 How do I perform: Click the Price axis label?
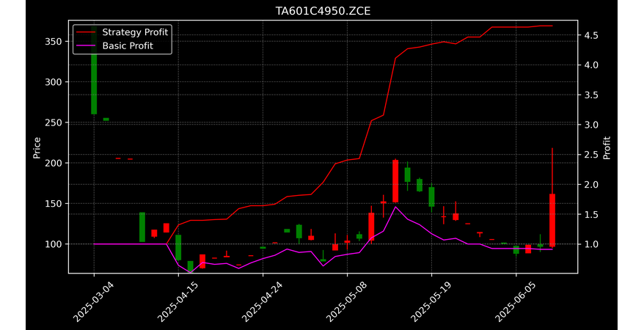point(37,147)
